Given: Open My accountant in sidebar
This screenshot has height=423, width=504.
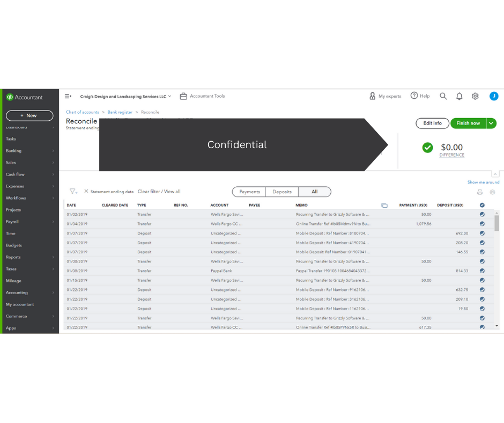Looking at the screenshot, I should point(20,304).
